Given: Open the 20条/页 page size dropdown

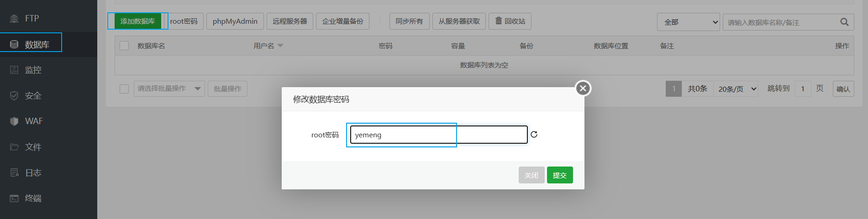Looking at the screenshot, I should [736, 89].
